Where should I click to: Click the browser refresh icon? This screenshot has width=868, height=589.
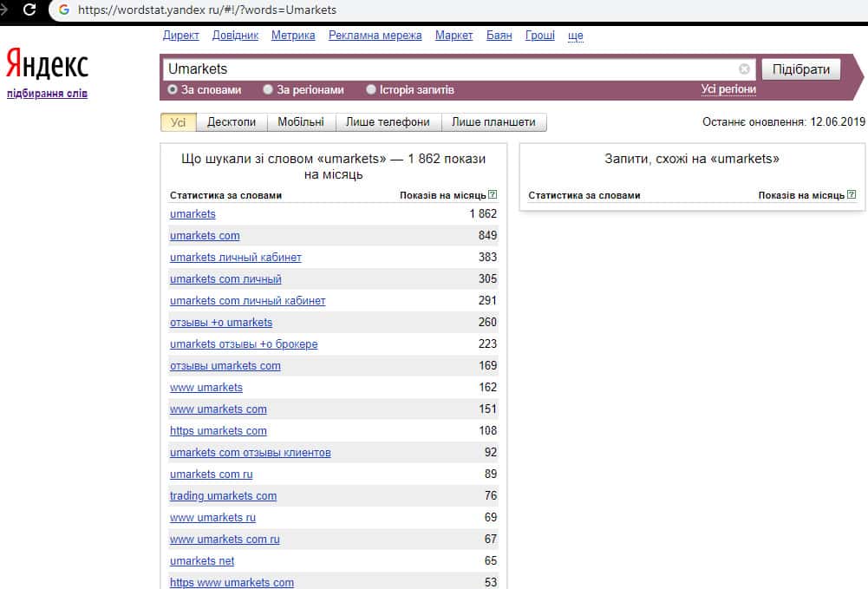(29, 10)
